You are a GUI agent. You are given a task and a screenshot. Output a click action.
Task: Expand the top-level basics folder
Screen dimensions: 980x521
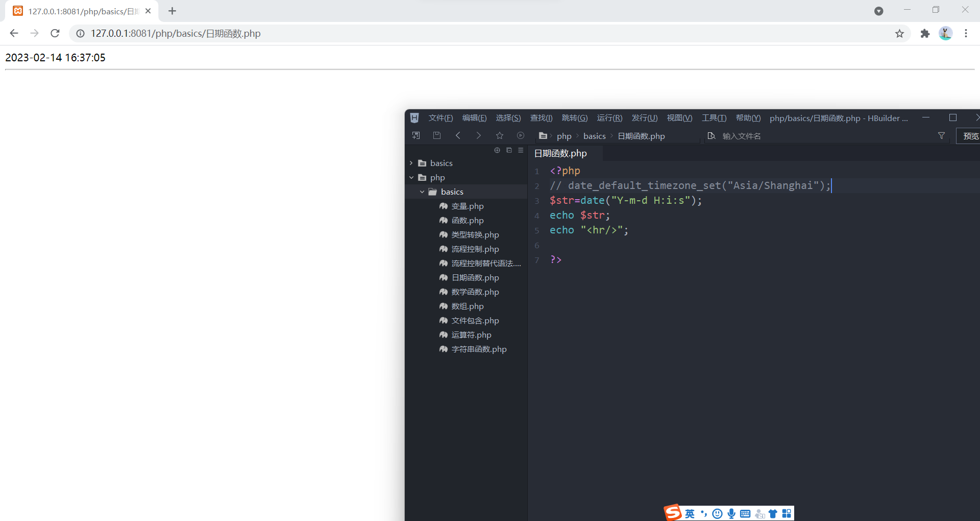[411, 163]
